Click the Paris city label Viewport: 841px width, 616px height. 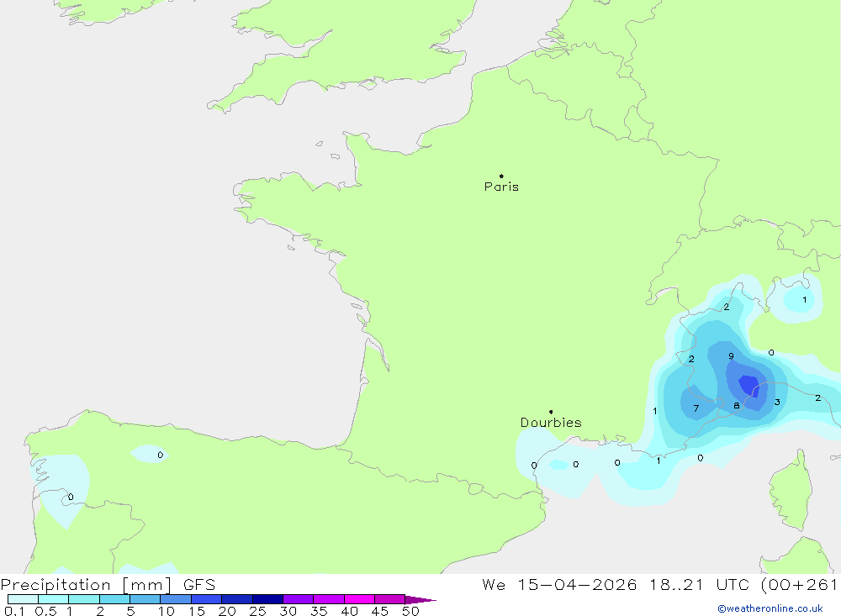tap(501, 187)
